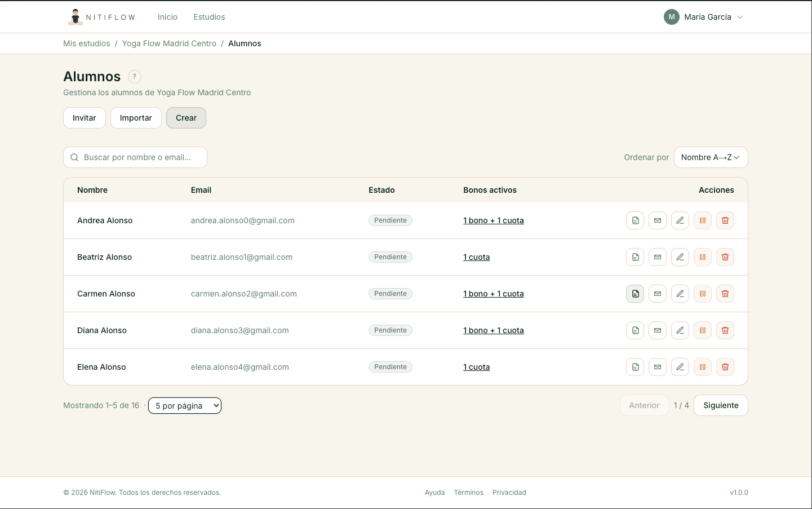The image size is (812, 509).
Task: Select email andrea.alonso0@gmail.com
Action: [243, 220]
